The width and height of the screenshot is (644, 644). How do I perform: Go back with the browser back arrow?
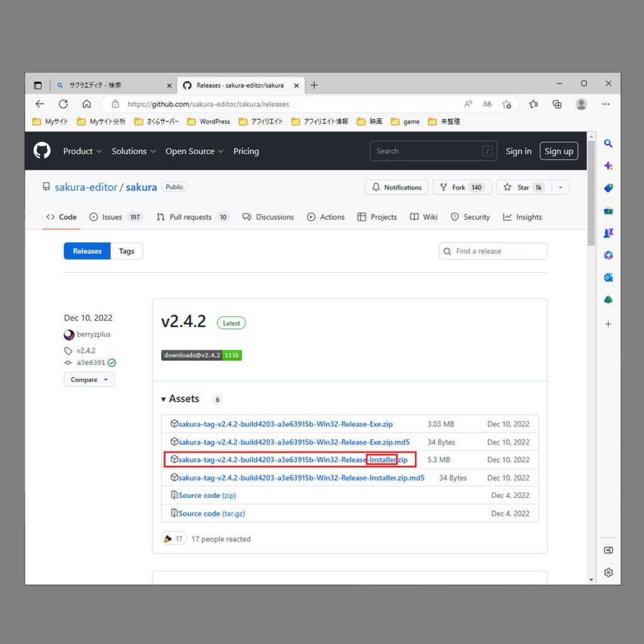40,104
